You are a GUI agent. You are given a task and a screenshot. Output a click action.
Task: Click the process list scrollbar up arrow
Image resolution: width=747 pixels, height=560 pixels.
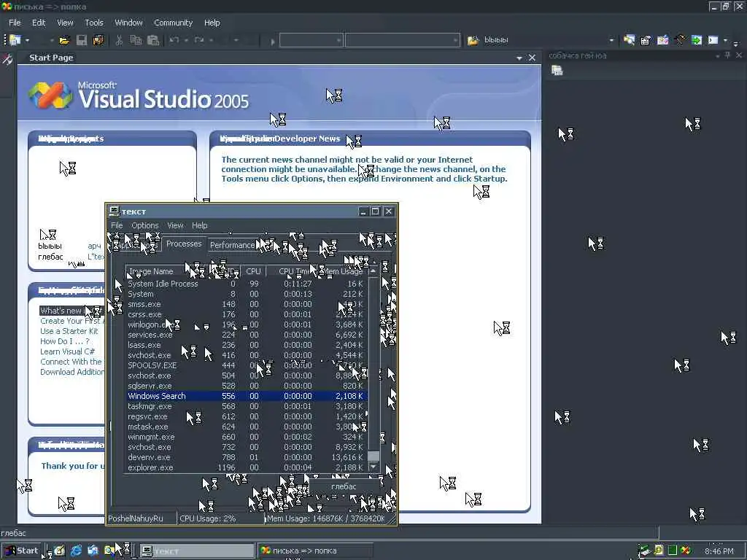pos(373,271)
